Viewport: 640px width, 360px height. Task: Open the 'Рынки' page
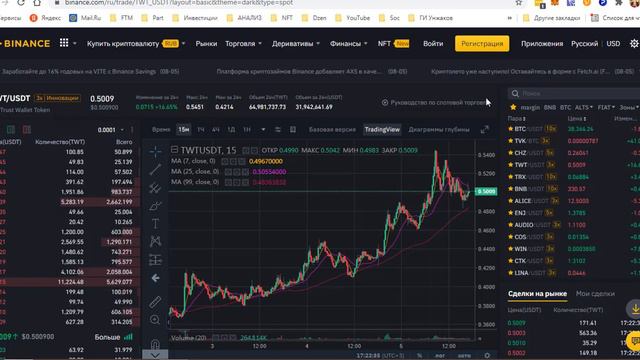tap(206, 44)
